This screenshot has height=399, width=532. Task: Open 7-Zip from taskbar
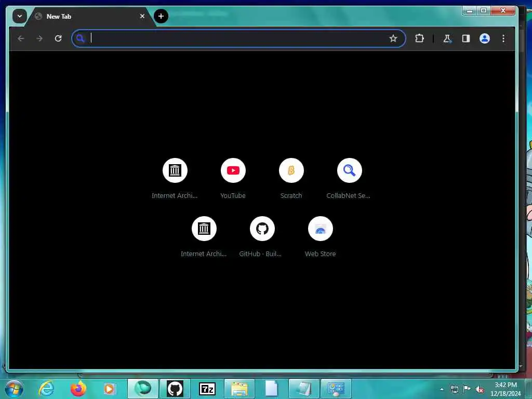click(x=207, y=389)
